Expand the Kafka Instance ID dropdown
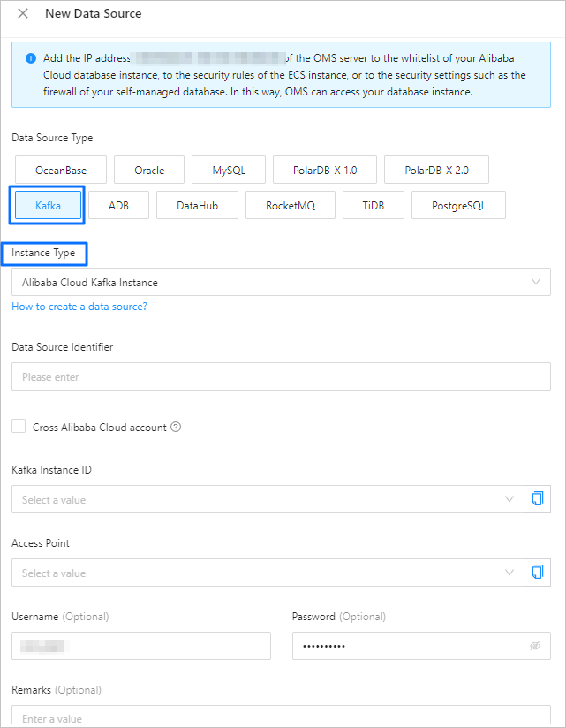Image resolution: width=566 pixels, height=728 pixels. (267, 499)
